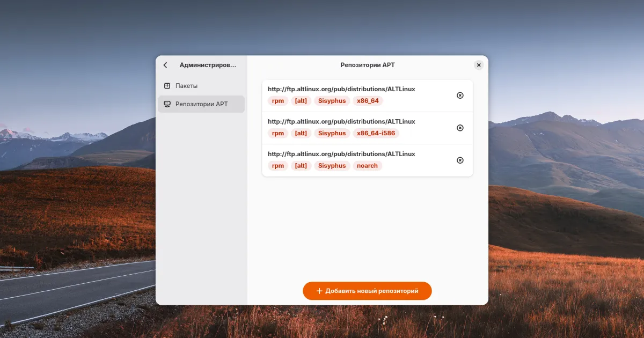Click the Sisyphus tag in the noarch row
Screen dimensions: 644x338
coord(332,166)
